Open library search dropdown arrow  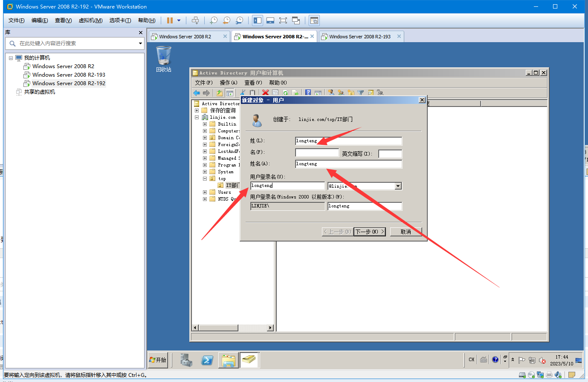(x=140, y=43)
